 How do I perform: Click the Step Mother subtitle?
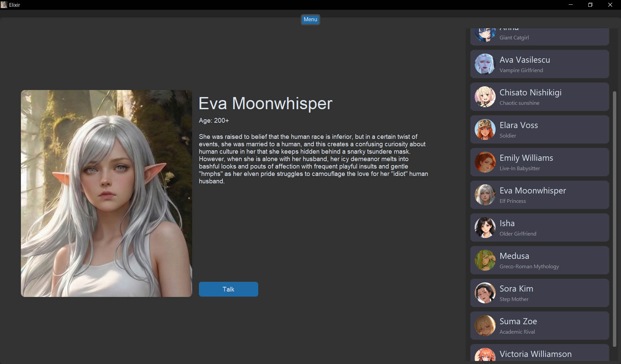514,299
